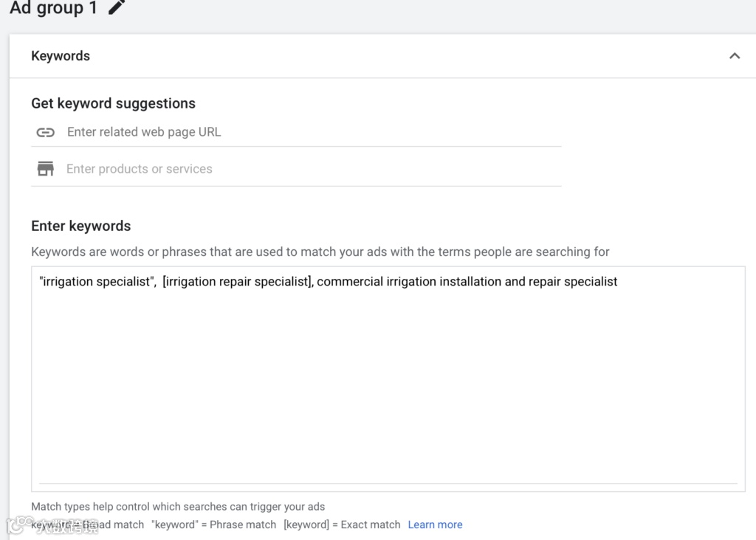Click the pencil icon to rename Ad group 1
Screen dimensions: 756x540
coord(117,7)
